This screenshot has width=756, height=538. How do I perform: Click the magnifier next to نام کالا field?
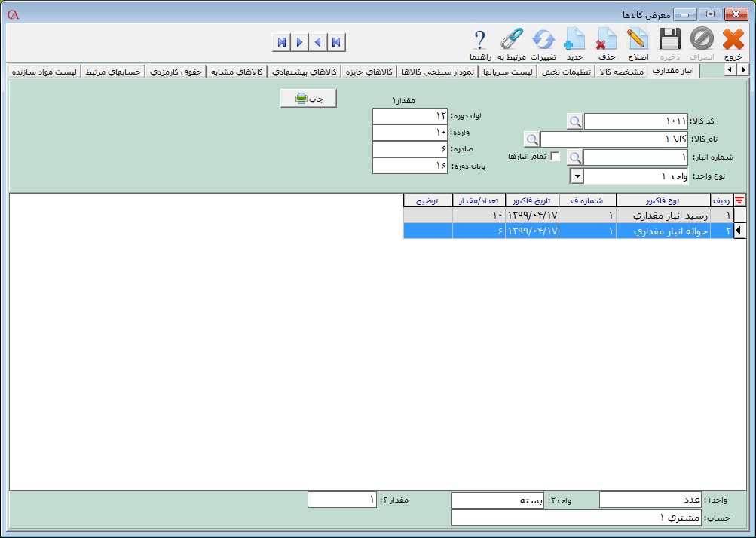[x=531, y=139]
